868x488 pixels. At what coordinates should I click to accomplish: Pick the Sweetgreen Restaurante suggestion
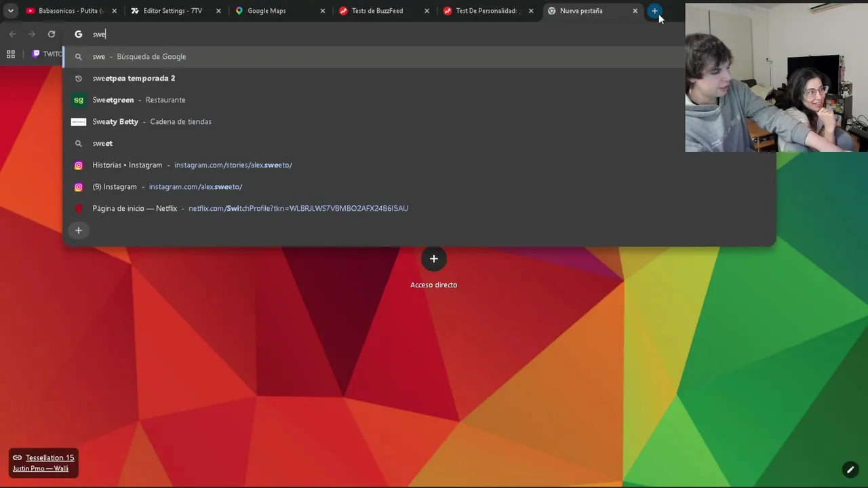tap(419, 100)
